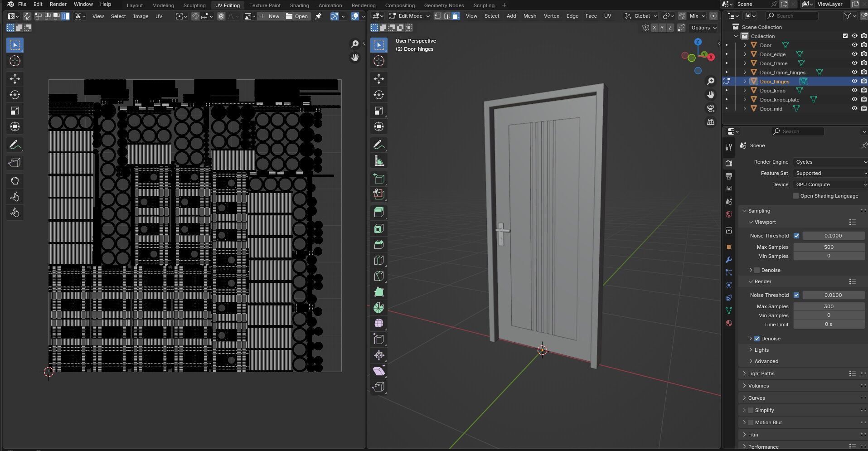Select the Shear tool

coord(379,371)
